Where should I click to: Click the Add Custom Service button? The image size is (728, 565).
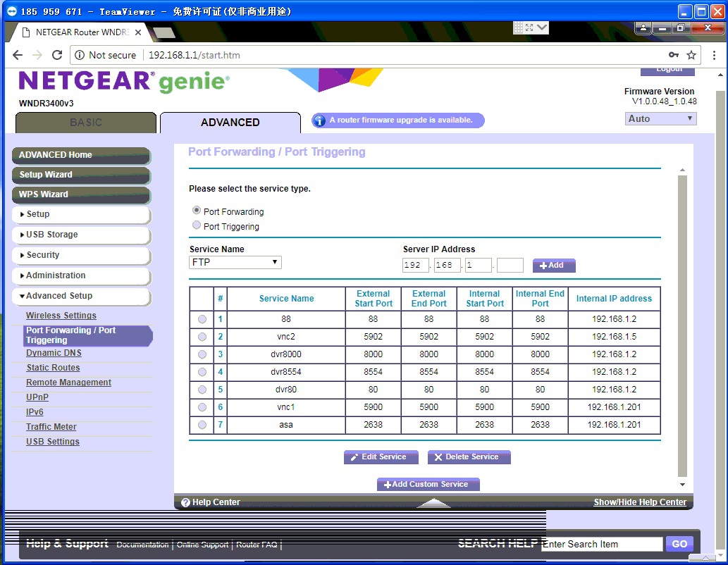click(428, 484)
